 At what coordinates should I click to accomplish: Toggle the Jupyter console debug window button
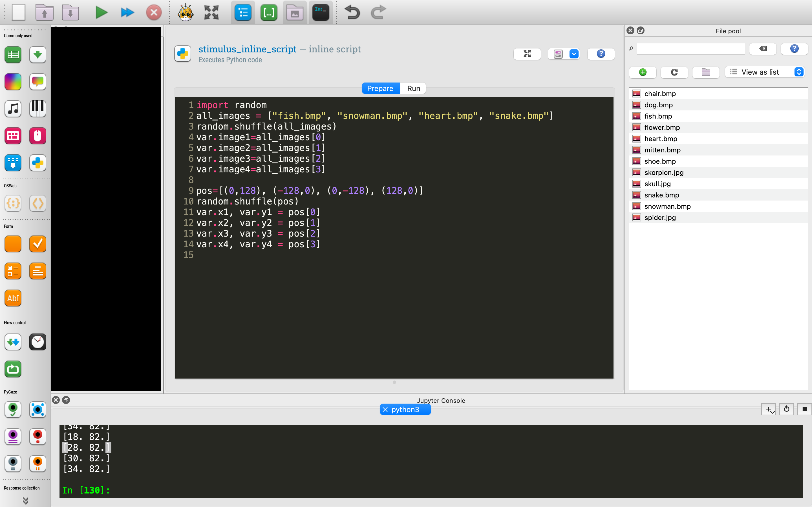pyautogui.click(x=321, y=13)
